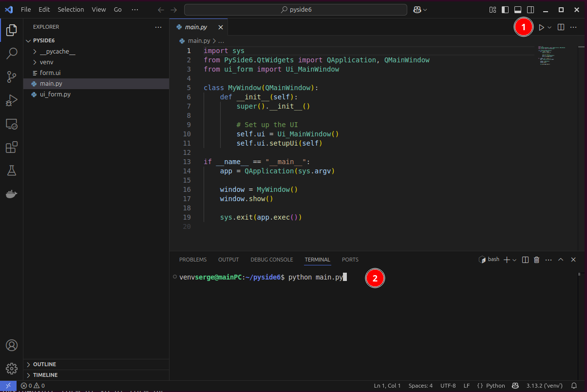587x392 pixels.
Task: Click the Python language mode indicator
Action: click(491, 386)
